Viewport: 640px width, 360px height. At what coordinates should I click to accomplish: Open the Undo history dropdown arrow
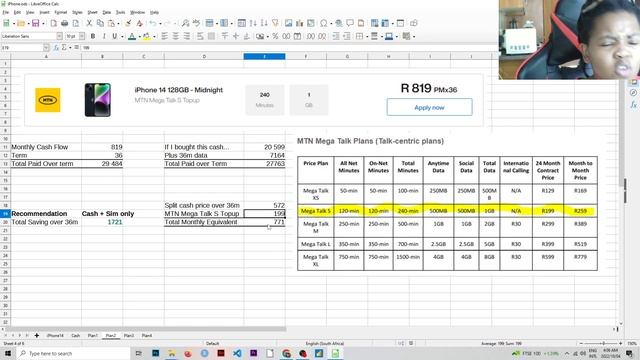pos(160,24)
